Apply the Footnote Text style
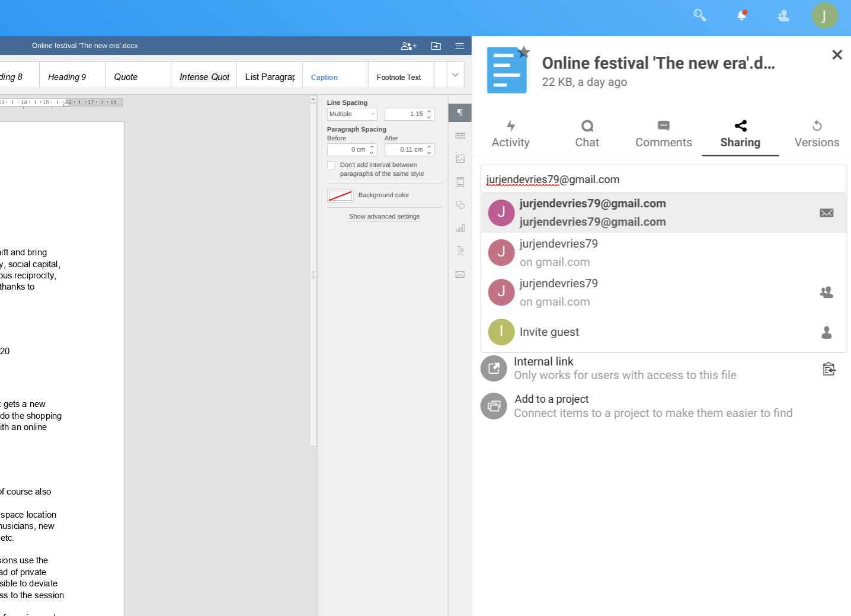Screen dimensions: 851x616 (401, 75)
